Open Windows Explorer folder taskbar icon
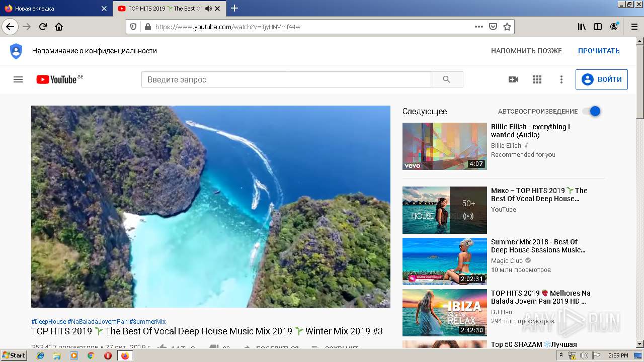Viewport: 644px width, 362px height. point(57,355)
